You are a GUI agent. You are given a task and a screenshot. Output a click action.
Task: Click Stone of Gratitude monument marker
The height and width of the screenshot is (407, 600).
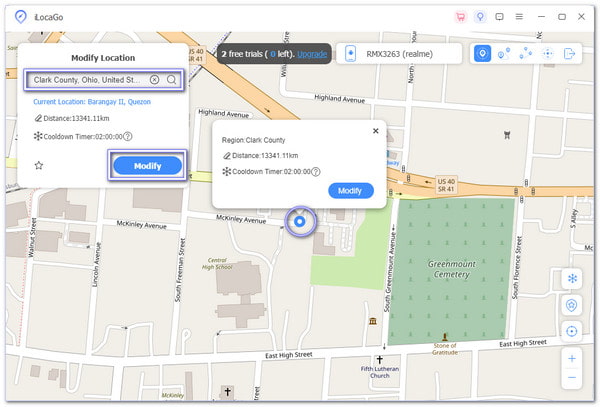point(445,337)
